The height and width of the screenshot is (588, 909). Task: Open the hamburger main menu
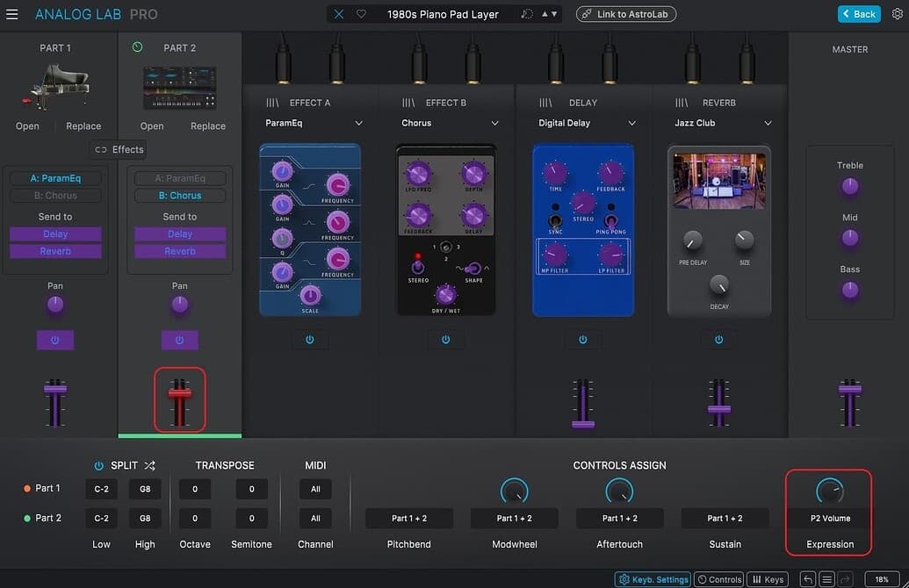tap(12, 14)
